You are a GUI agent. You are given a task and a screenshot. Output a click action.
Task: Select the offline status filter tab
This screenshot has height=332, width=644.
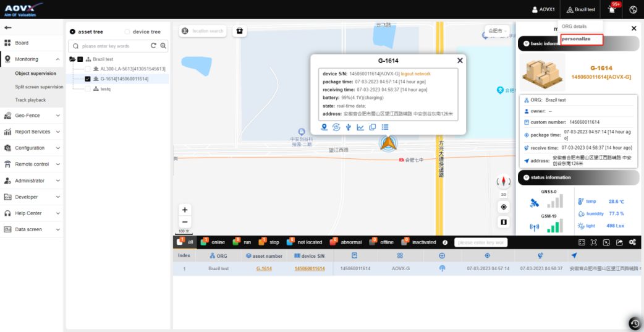pyautogui.click(x=382, y=242)
